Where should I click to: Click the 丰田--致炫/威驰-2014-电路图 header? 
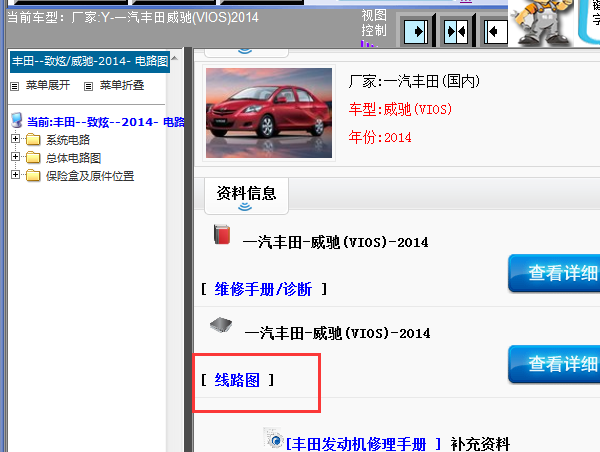point(90,61)
